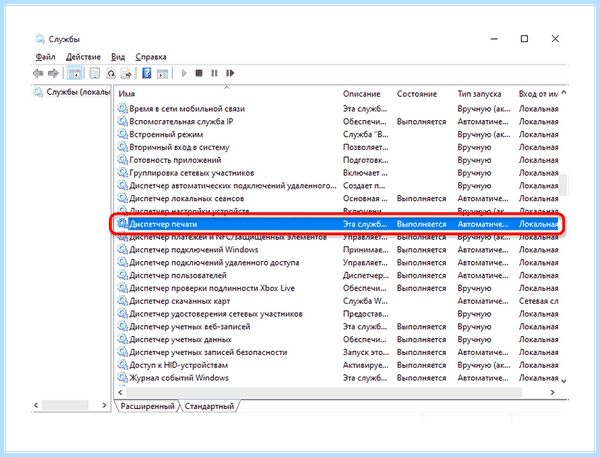Click the left pane's horizontal scrollbar thumb
Image resolution: width=600 pixels, height=457 pixels.
pos(65,405)
